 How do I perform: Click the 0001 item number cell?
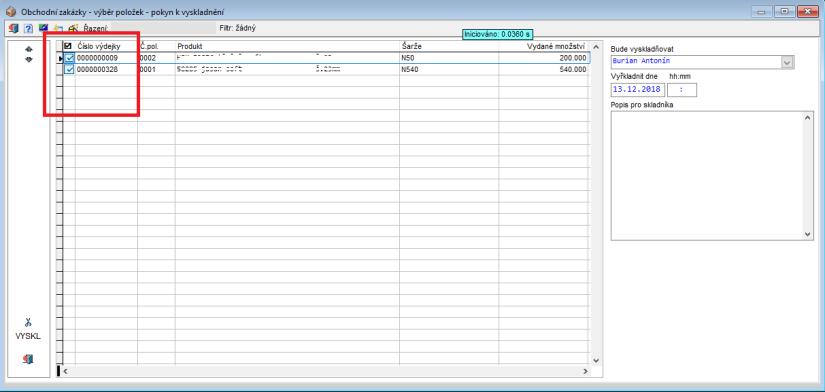[x=156, y=69]
